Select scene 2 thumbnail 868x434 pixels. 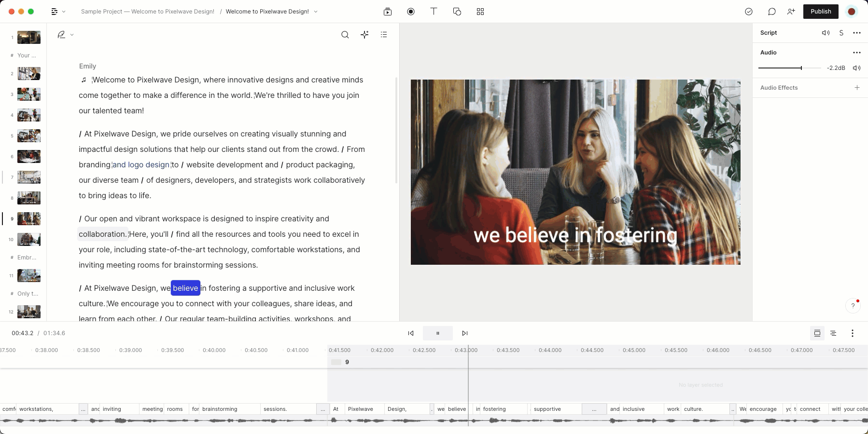click(x=29, y=74)
